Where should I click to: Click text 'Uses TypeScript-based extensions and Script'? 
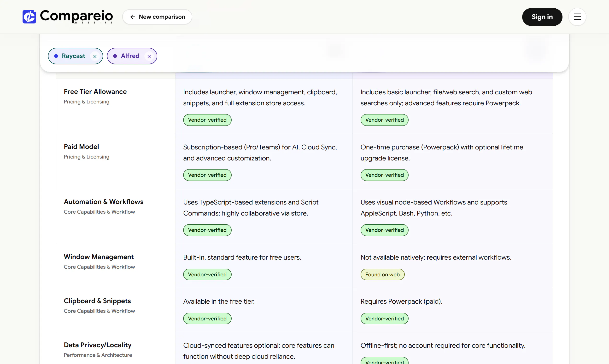coord(251,202)
